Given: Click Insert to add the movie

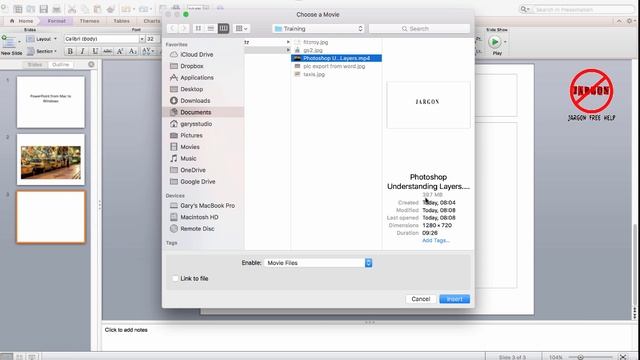Looking at the screenshot, I should coord(454,299).
